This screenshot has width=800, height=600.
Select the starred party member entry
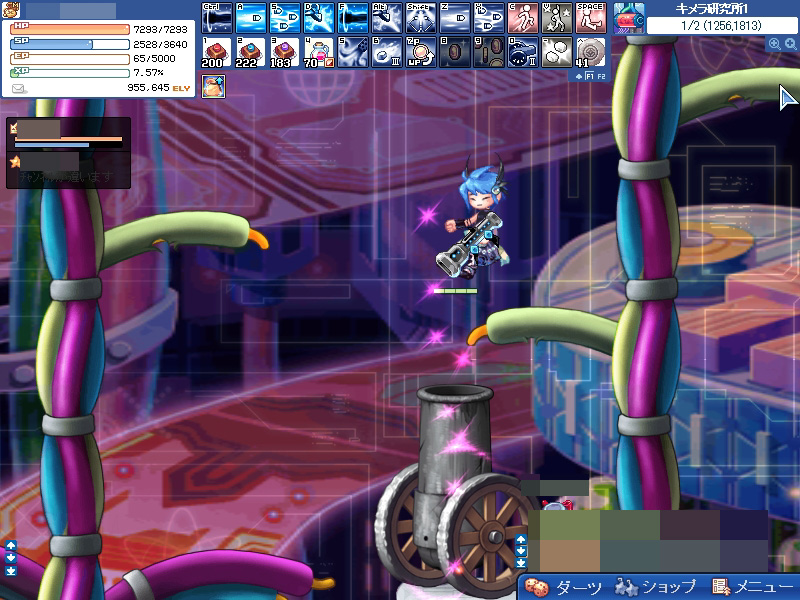click(68, 169)
